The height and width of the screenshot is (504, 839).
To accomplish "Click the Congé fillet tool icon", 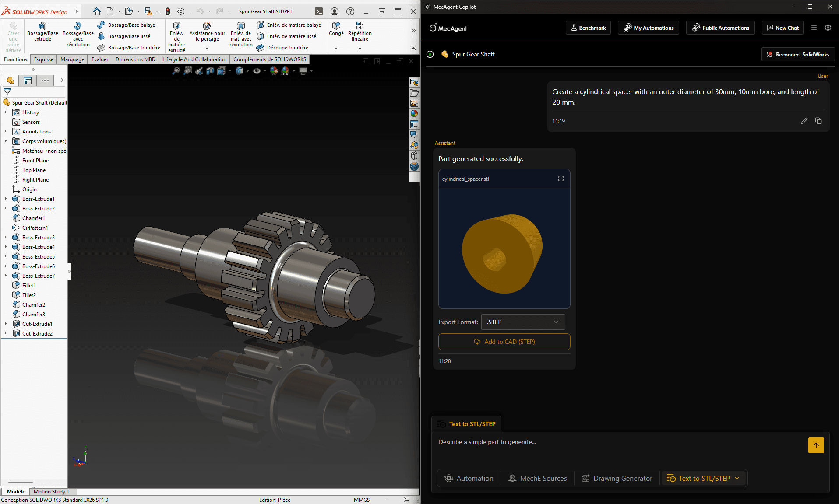I will tap(336, 26).
